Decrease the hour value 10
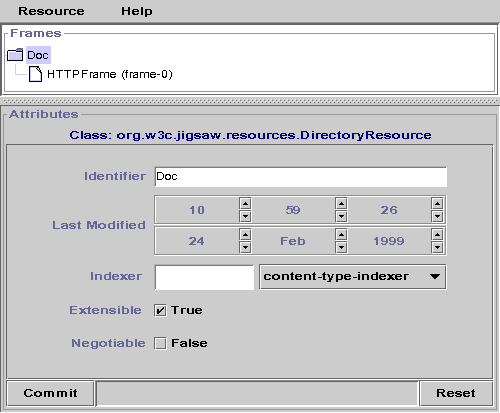500x413 pixels. [245, 217]
